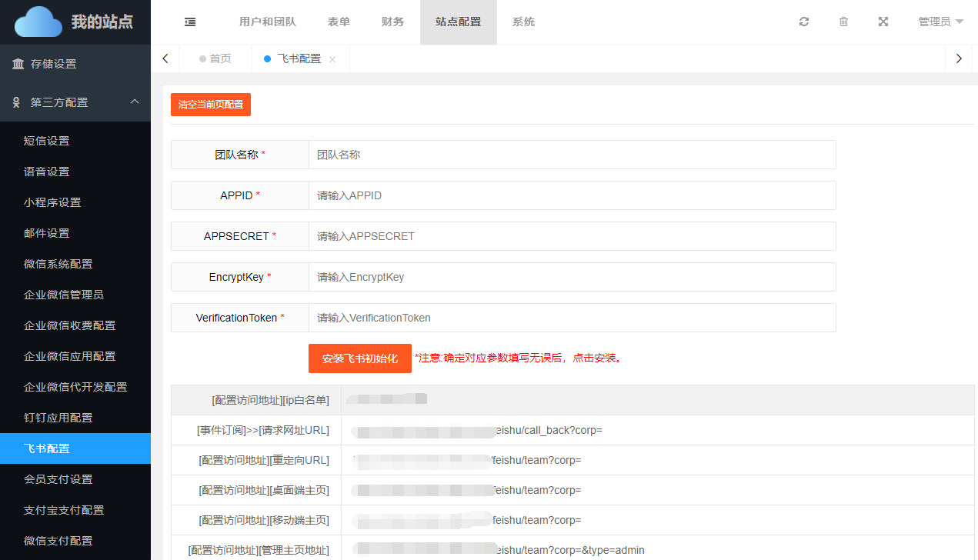
Task: Click the cloud logo of 我的站点
Action: pos(38,22)
